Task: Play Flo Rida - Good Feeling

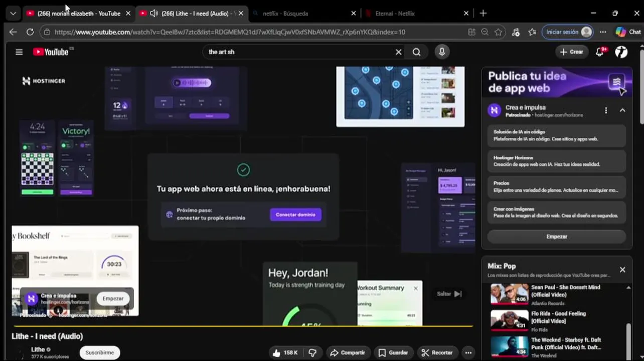Action: click(x=557, y=321)
